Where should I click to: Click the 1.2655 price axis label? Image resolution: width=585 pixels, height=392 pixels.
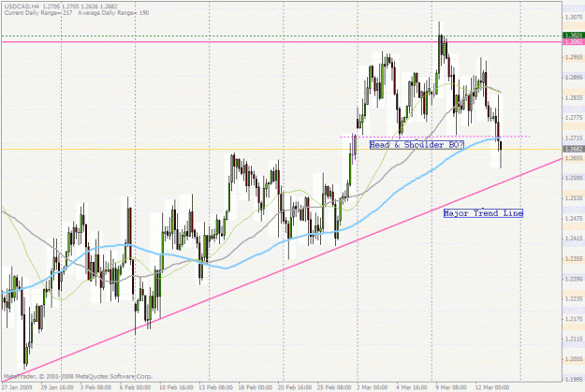(x=574, y=158)
